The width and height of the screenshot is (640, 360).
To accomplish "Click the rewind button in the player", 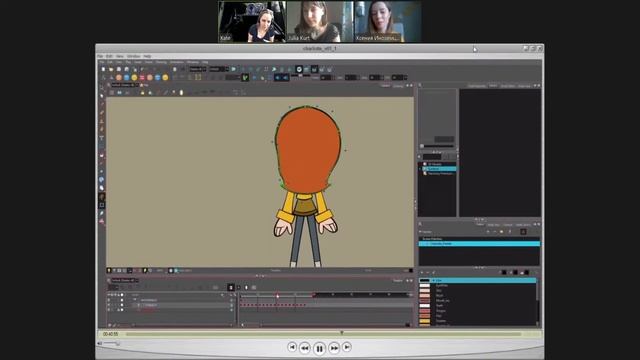I will (304, 348).
